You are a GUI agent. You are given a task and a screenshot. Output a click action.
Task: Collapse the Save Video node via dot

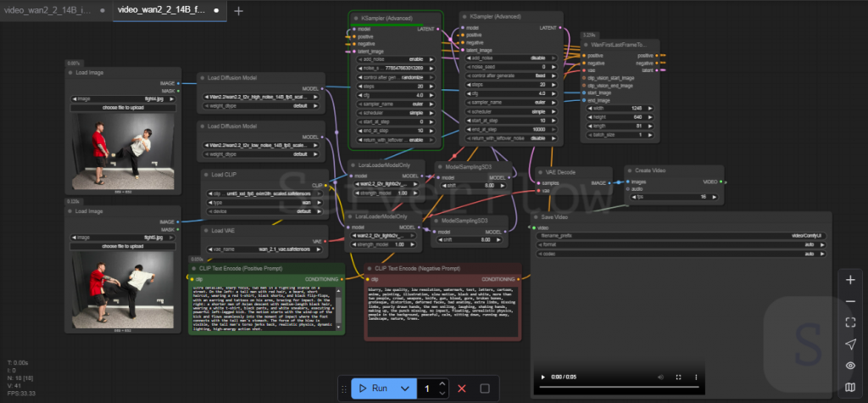(536, 216)
